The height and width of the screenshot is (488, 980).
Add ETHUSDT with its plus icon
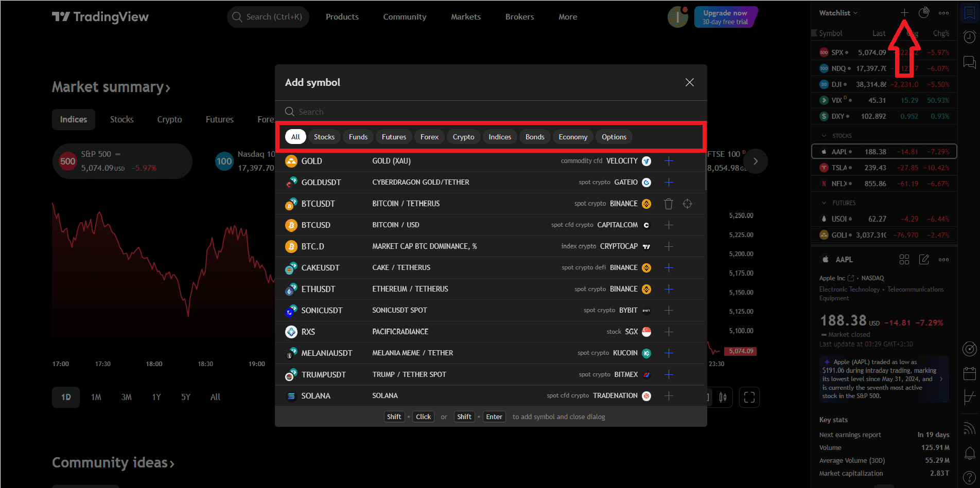(x=669, y=289)
